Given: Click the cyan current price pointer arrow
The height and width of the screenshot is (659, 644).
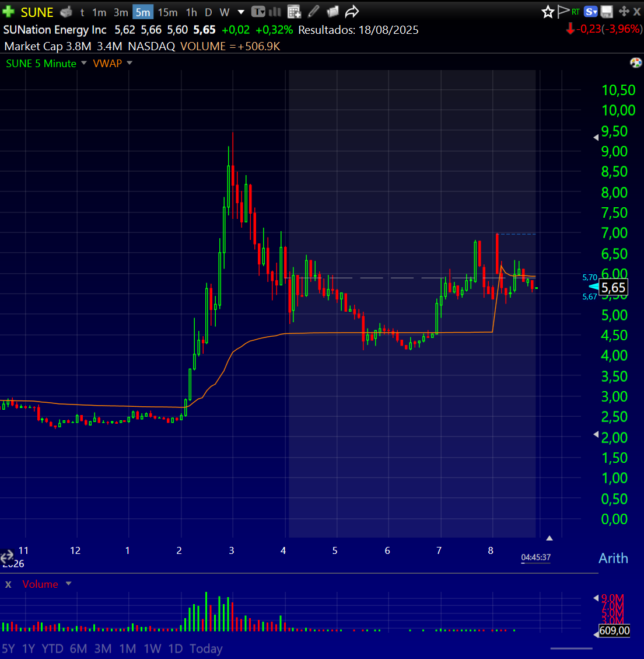Looking at the screenshot, I should (x=594, y=287).
